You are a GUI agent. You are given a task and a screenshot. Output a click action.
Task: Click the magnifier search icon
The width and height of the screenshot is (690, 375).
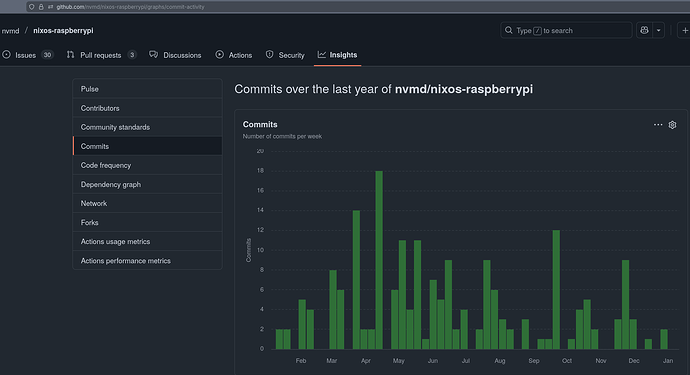(509, 30)
